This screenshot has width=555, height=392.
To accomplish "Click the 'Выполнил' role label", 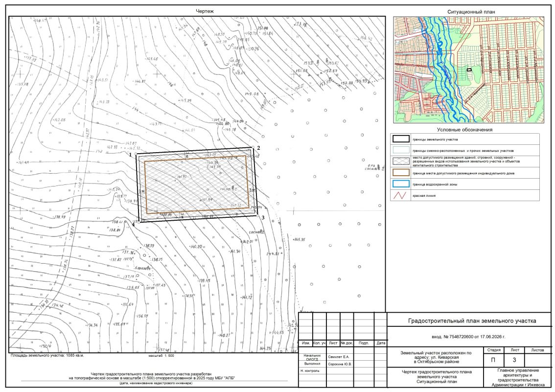I will pyautogui.click(x=312, y=364).
